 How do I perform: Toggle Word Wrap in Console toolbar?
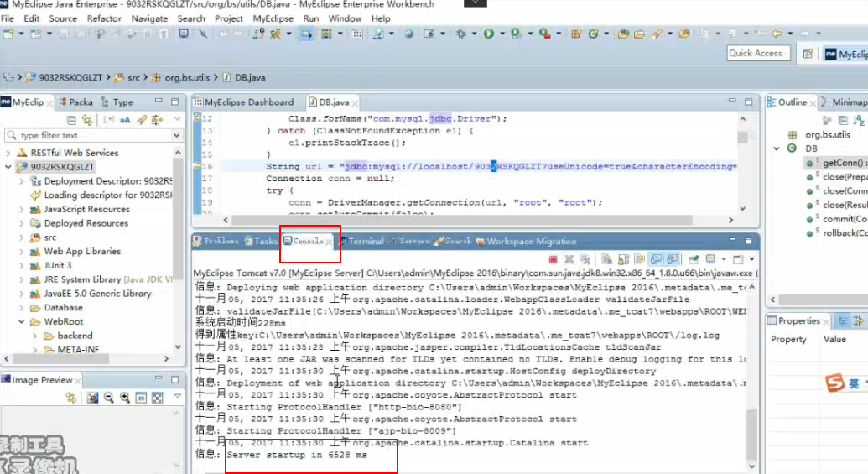(x=640, y=259)
